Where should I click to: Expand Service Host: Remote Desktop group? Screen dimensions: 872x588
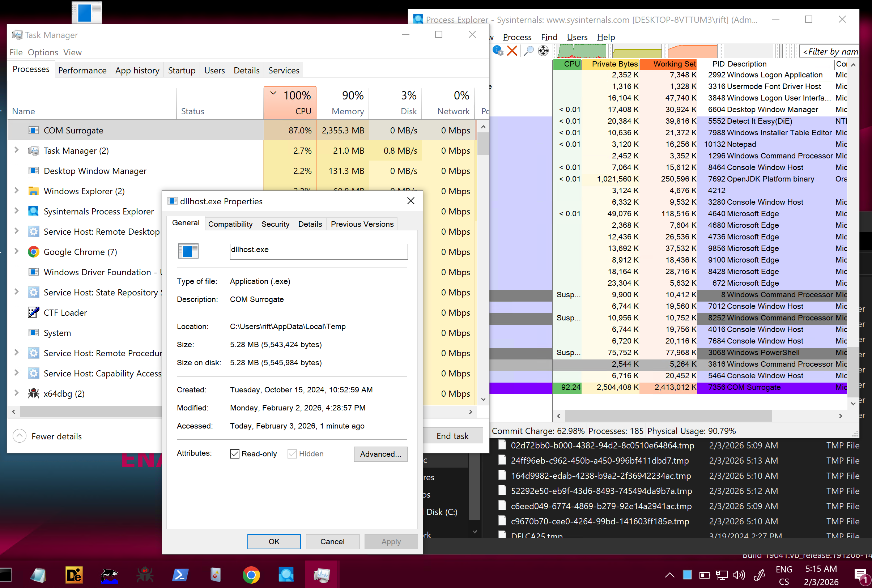[17, 231]
